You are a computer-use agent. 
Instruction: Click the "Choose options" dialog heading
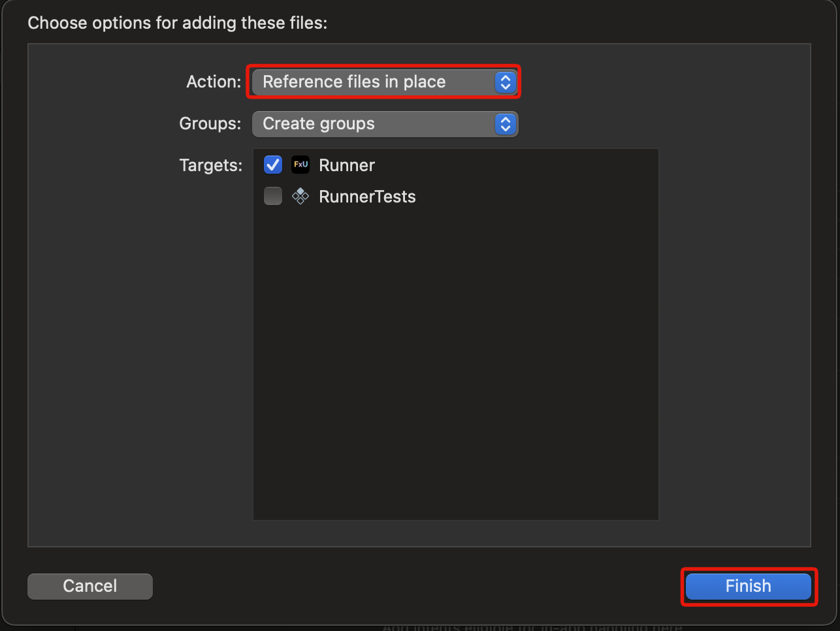(178, 22)
